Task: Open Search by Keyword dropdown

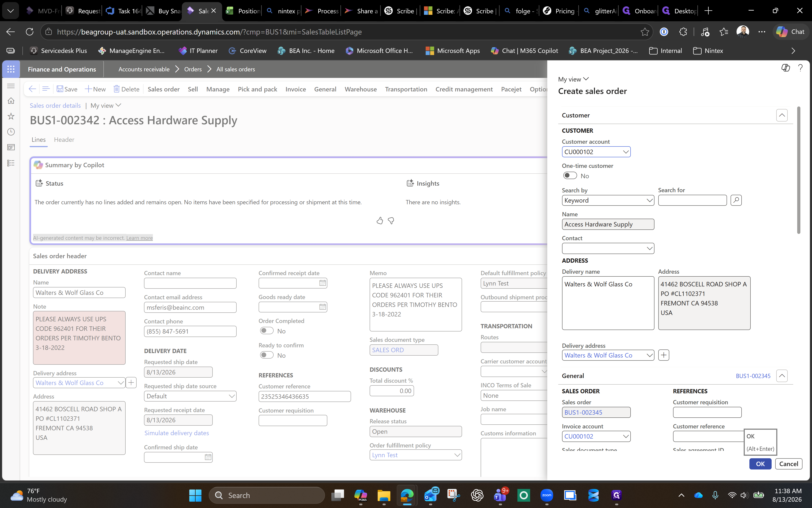Action: [649, 200]
